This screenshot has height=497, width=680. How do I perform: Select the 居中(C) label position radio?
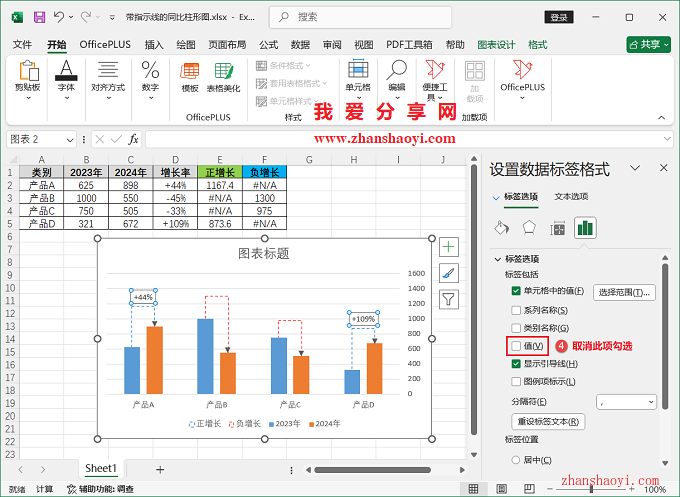(516, 460)
